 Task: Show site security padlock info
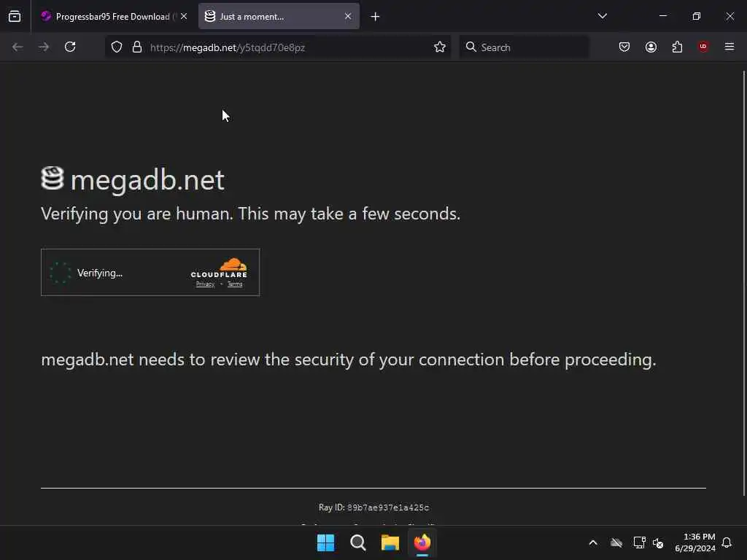click(137, 47)
